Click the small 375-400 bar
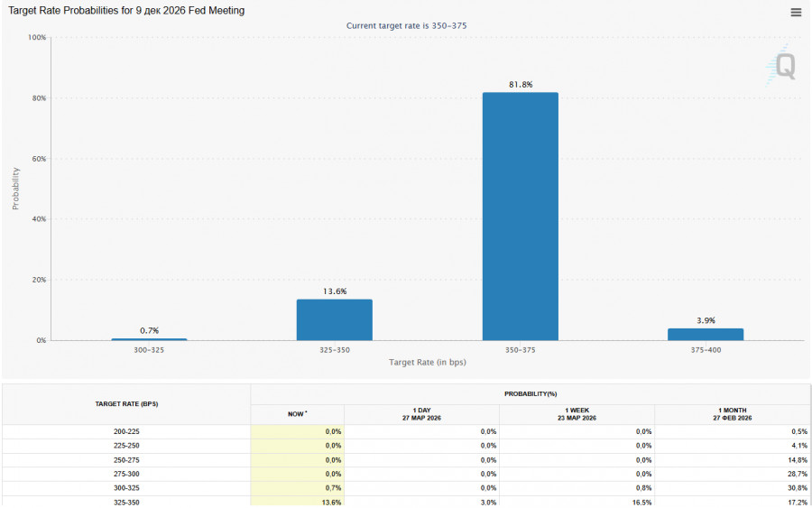 [x=705, y=334]
